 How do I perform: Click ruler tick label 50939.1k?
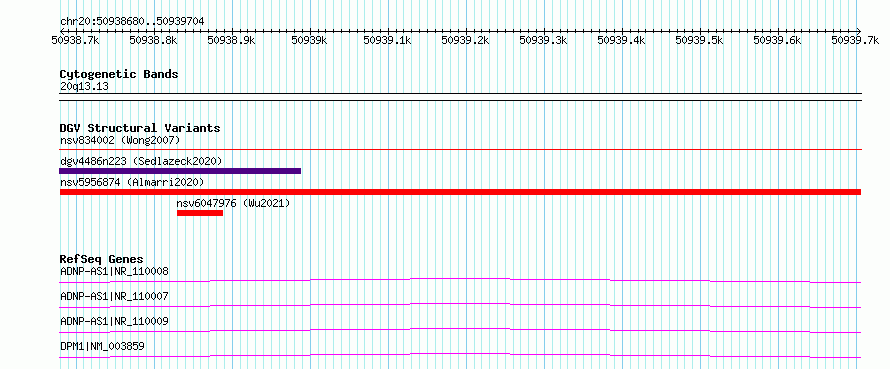(388, 40)
